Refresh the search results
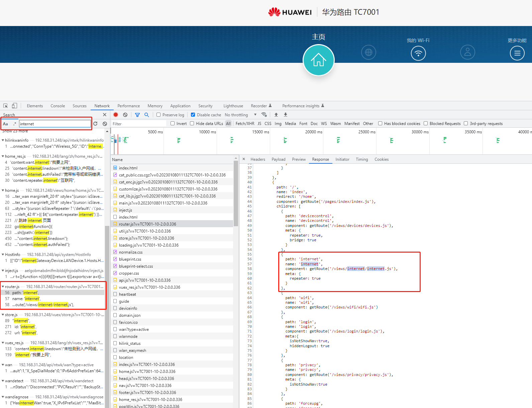Image resolution: width=532 pixels, height=408 pixels. [x=95, y=124]
